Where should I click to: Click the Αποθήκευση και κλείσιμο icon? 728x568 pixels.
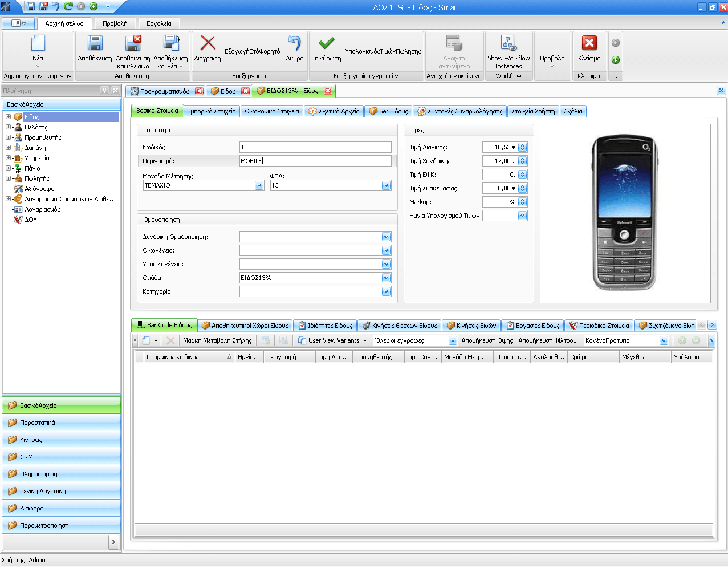coord(133,44)
